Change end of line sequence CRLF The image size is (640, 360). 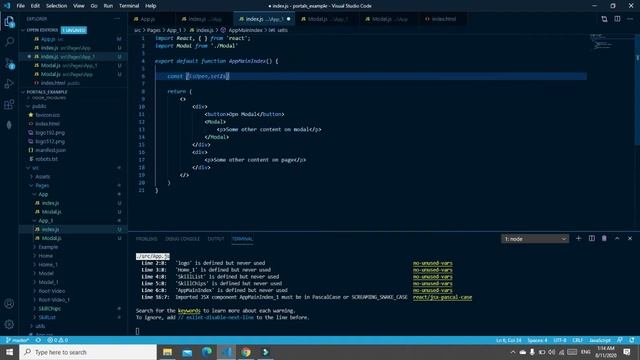click(x=578, y=340)
